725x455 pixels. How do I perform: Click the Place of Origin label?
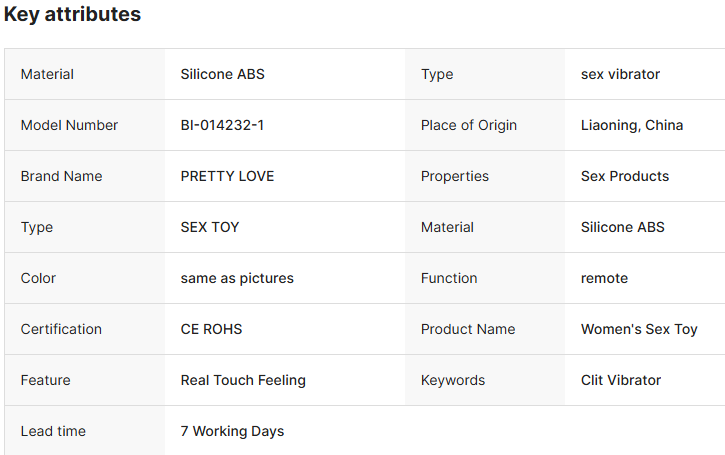tap(469, 125)
